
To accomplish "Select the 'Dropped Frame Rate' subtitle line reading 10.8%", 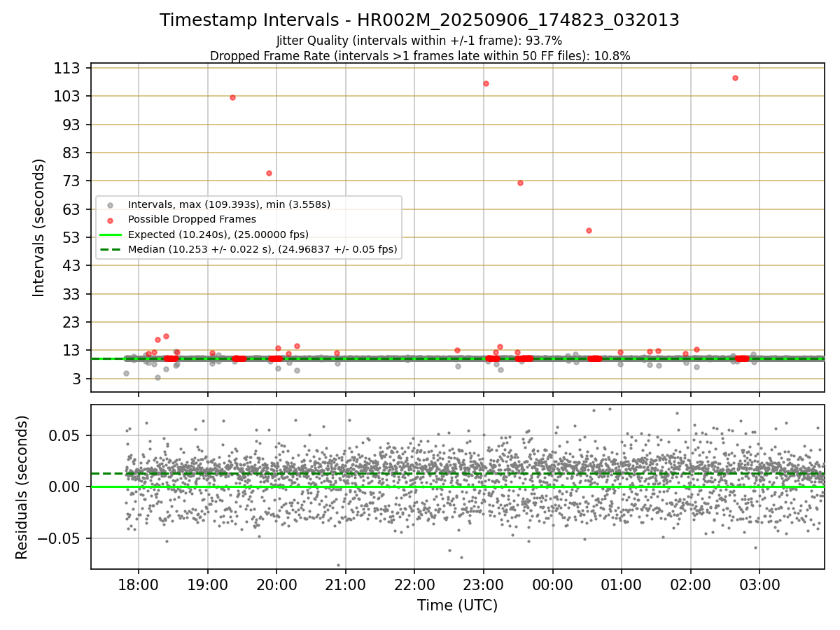I will tap(420, 56).
